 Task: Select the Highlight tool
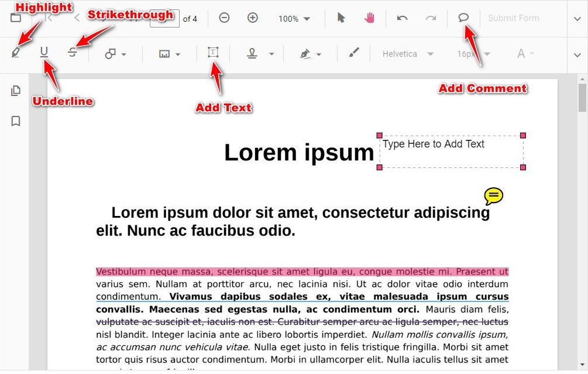[16, 53]
